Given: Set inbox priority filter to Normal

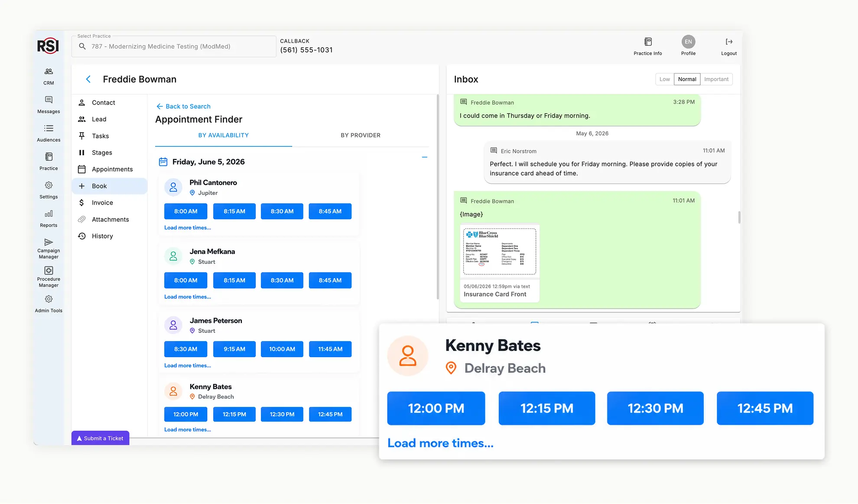Looking at the screenshot, I should [687, 79].
